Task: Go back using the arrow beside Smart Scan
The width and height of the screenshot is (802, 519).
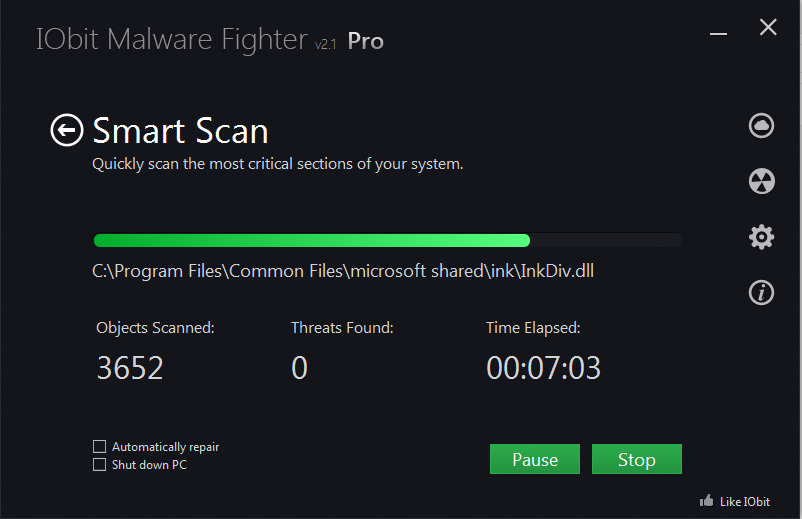Action: [x=67, y=130]
